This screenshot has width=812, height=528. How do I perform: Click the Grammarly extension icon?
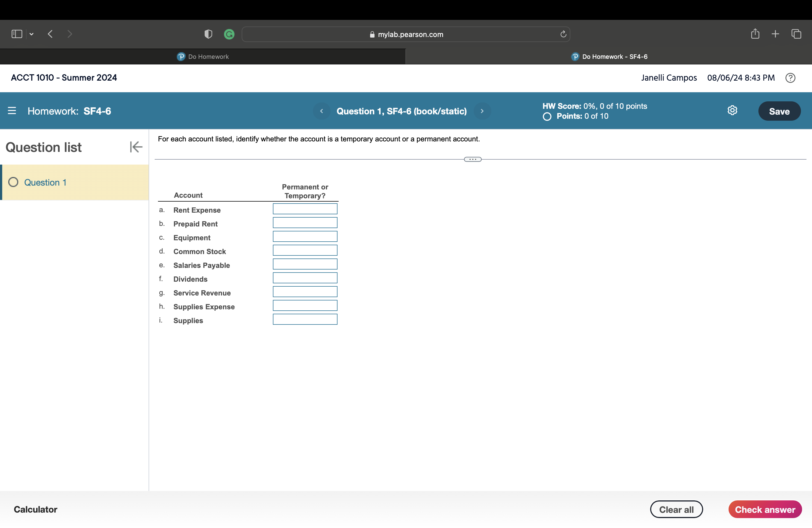pos(229,34)
